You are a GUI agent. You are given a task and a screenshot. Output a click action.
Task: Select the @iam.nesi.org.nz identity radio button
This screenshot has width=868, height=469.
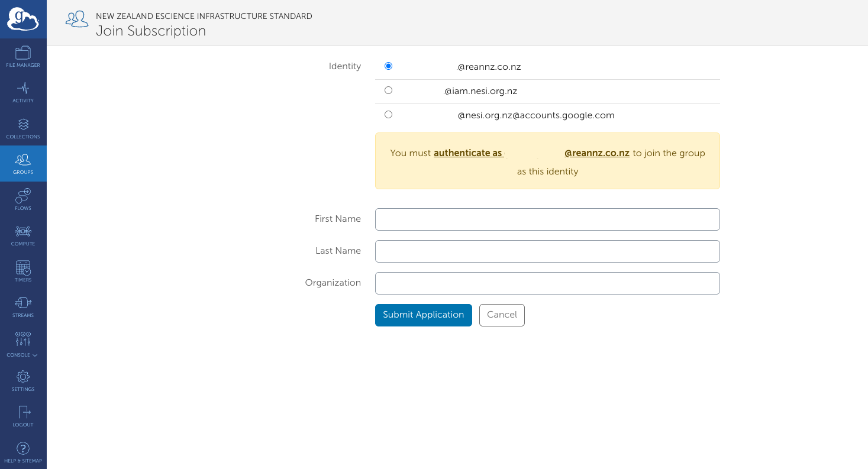388,90
